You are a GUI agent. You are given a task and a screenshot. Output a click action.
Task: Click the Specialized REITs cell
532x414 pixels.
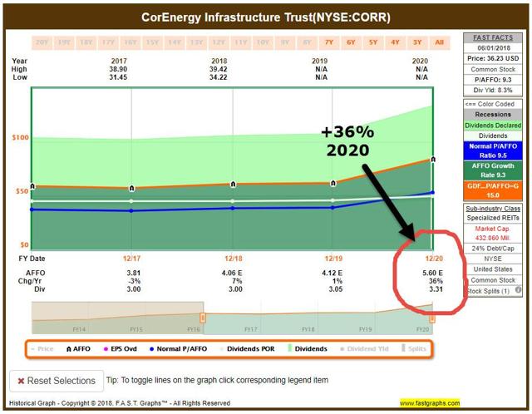tap(493, 218)
